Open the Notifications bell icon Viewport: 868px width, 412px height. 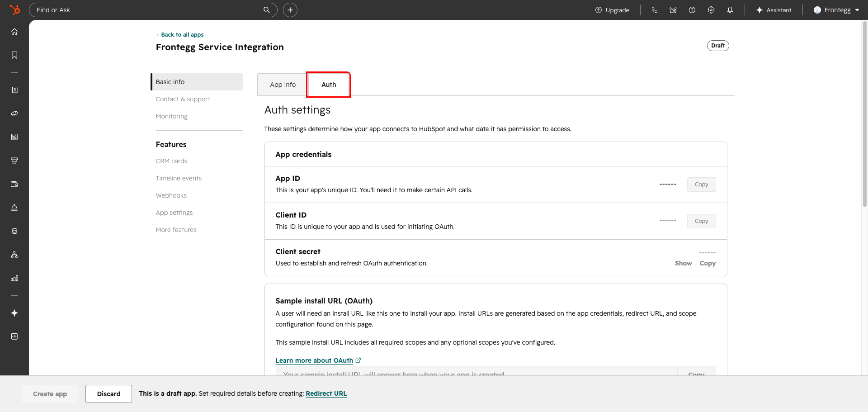[x=730, y=10]
